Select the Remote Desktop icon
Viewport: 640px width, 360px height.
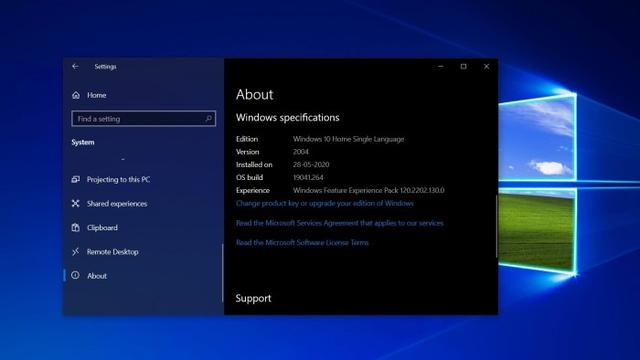[76, 251]
